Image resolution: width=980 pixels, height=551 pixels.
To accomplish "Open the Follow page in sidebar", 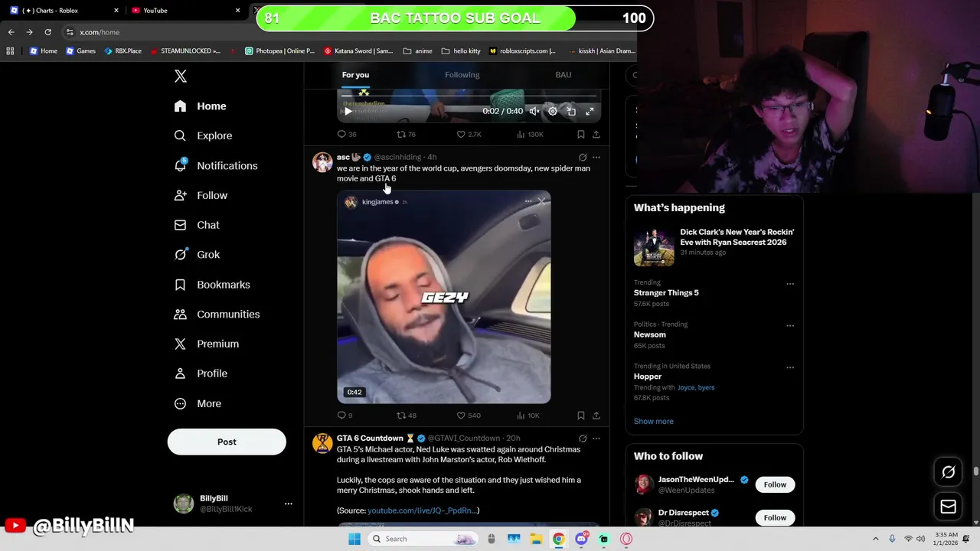I will (x=201, y=195).
